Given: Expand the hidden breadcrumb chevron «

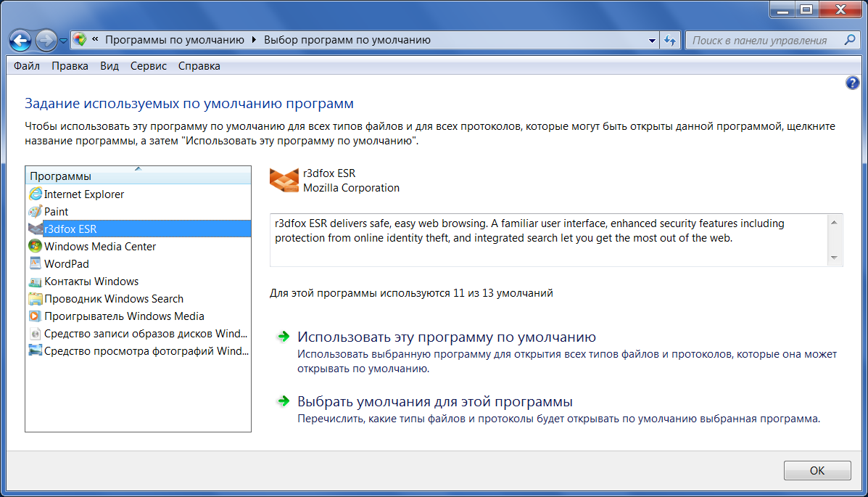Looking at the screenshot, I should 95,39.
